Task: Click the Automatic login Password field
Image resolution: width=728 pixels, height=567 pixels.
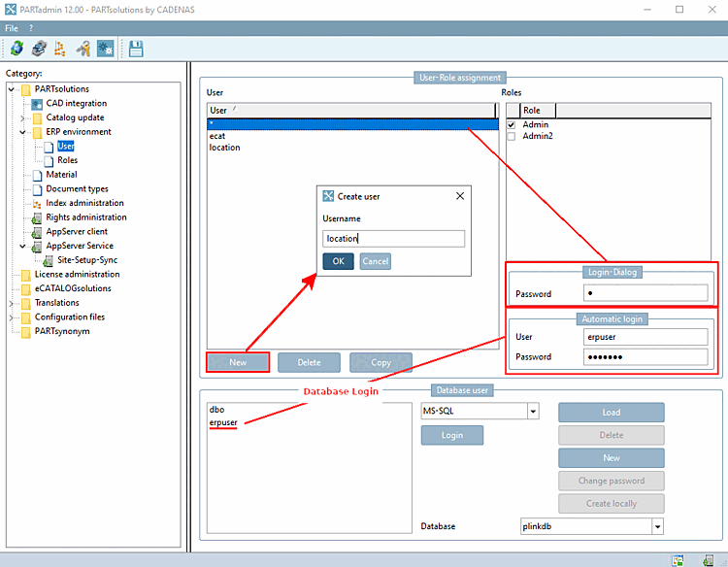Action: 645,357
